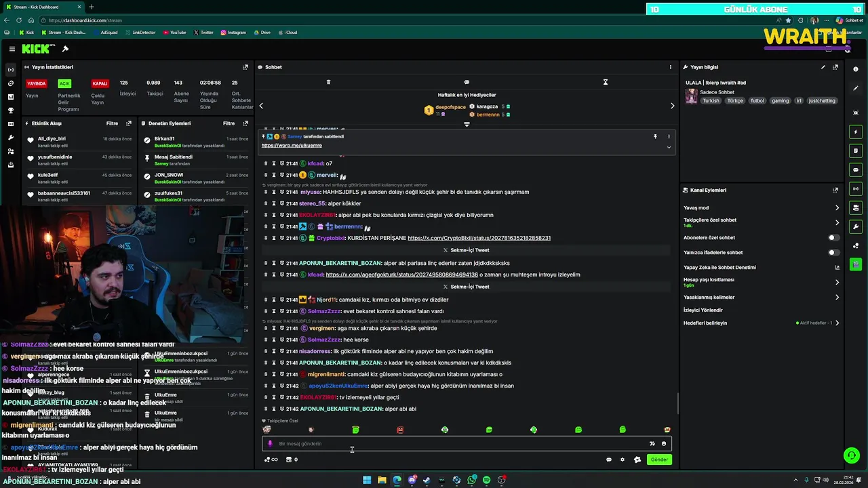Screen dimensions: 868x488
Task: Click the chat bubble icon in right sidebar
Action: pos(856,169)
